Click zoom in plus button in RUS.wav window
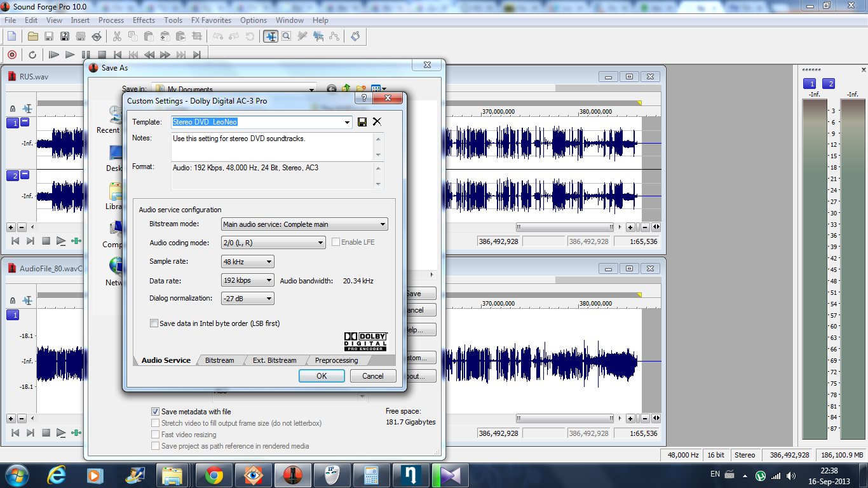Screen dimensions: 868x488 coord(630,227)
